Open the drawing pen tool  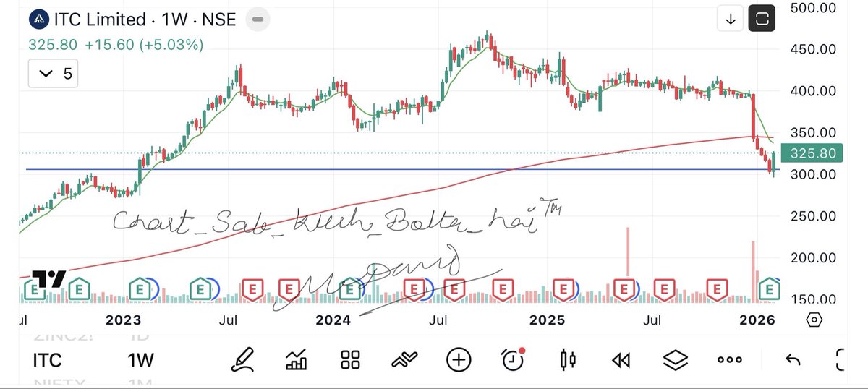(x=244, y=359)
